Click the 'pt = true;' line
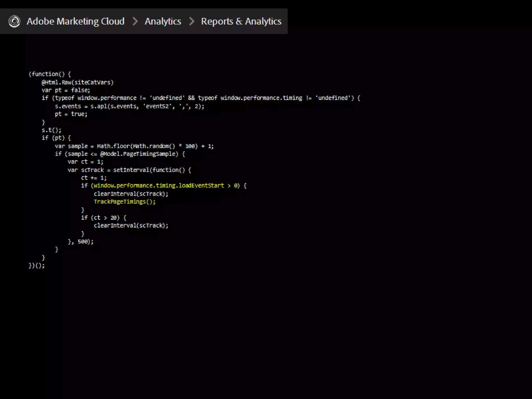The width and height of the screenshot is (532, 399). (x=71, y=114)
